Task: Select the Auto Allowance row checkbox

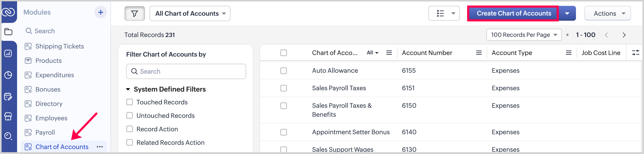Action: pos(283,71)
